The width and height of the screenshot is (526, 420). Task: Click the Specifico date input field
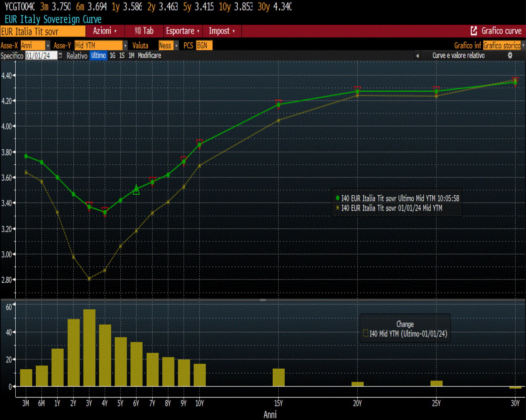point(41,56)
